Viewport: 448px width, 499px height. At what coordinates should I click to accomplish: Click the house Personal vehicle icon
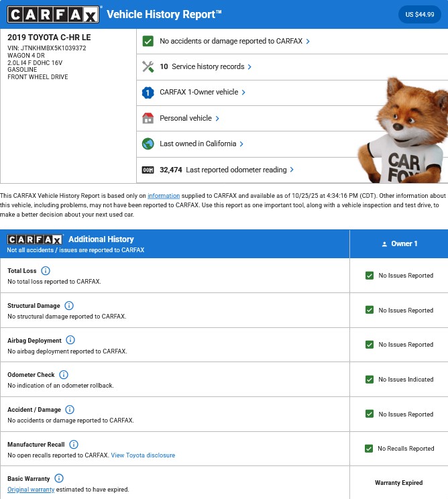click(x=148, y=118)
